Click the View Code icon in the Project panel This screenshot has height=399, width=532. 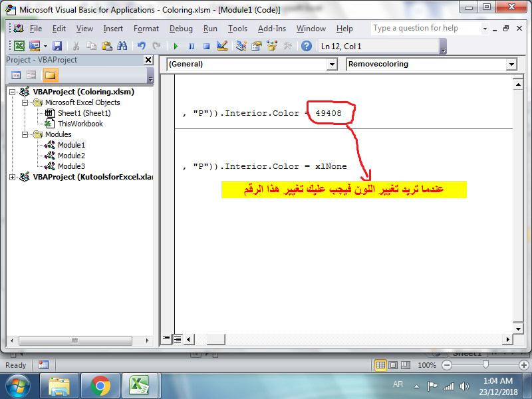point(16,75)
